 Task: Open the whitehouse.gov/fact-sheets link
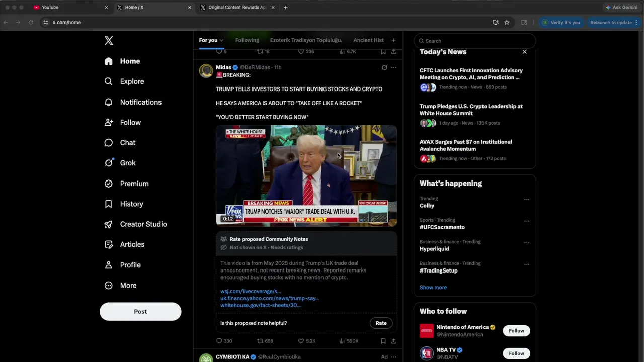(261, 305)
